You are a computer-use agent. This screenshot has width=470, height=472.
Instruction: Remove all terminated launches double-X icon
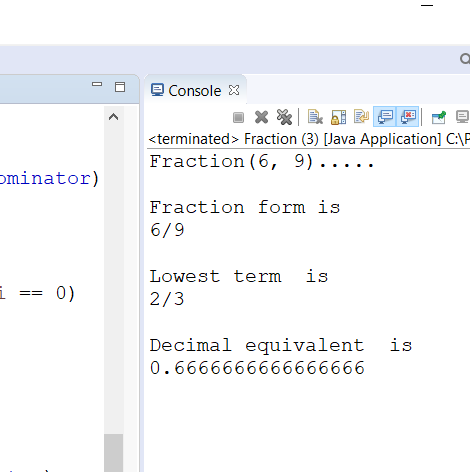pos(284,117)
